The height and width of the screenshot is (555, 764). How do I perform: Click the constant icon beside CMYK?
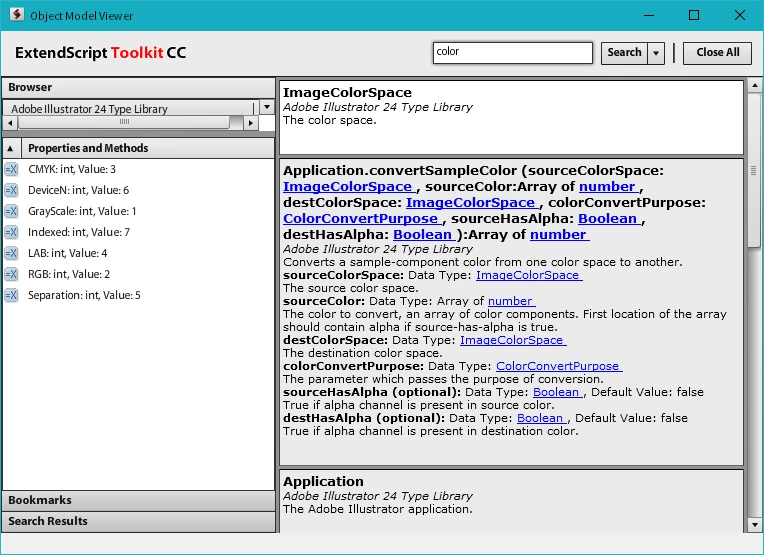(11, 169)
